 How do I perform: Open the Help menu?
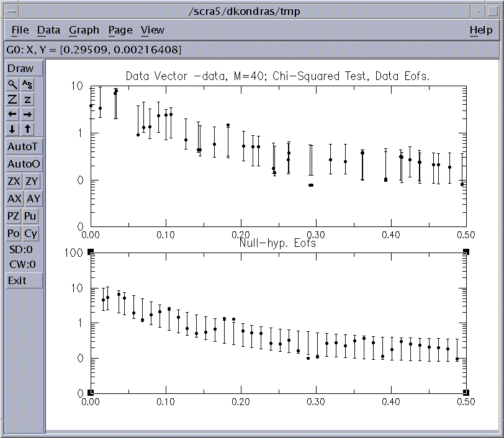(x=480, y=30)
